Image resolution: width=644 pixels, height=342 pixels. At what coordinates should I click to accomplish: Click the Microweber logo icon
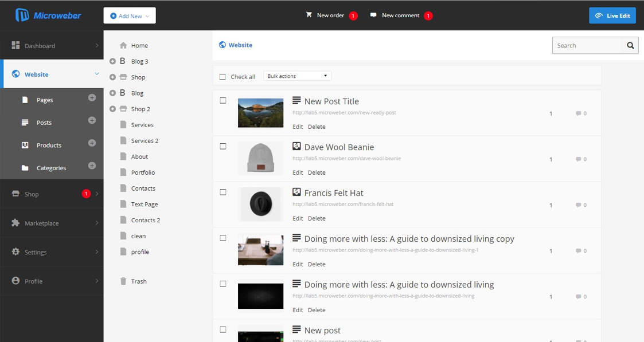pos(22,15)
